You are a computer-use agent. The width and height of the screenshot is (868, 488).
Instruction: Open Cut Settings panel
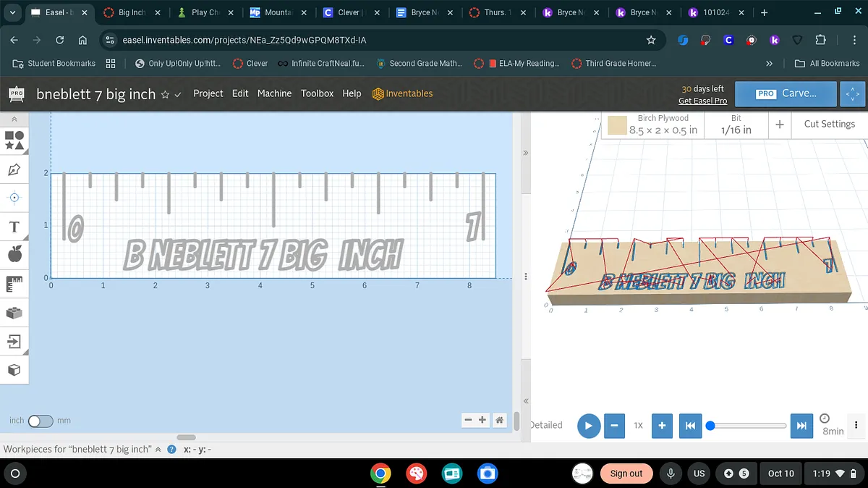point(829,124)
